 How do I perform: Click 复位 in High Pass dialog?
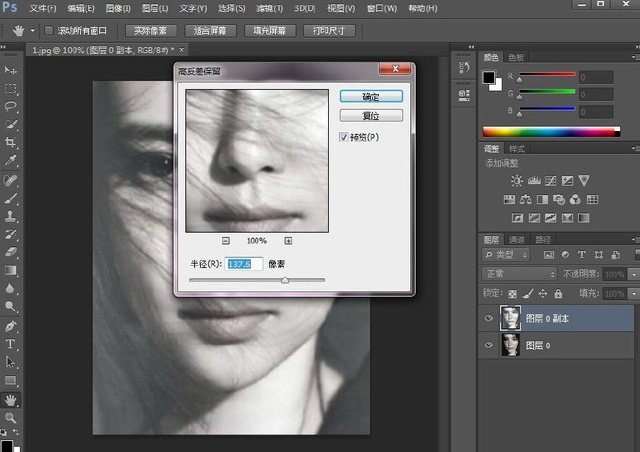[x=371, y=116]
